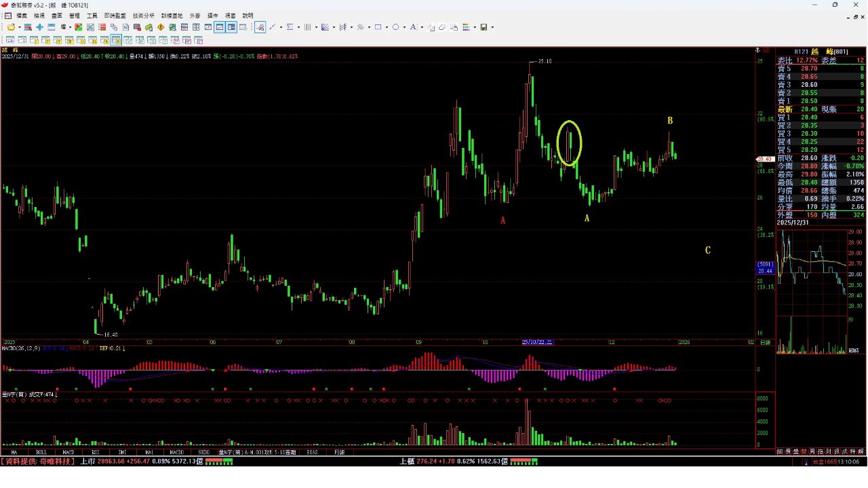The height and width of the screenshot is (488, 868).
Task: Expand dropdown arrow beside color palette
Action: (x=475, y=27)
